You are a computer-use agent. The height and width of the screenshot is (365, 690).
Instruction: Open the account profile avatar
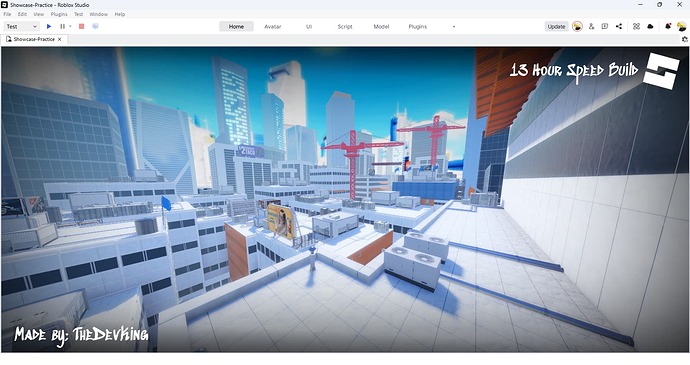tap(682, 26)
